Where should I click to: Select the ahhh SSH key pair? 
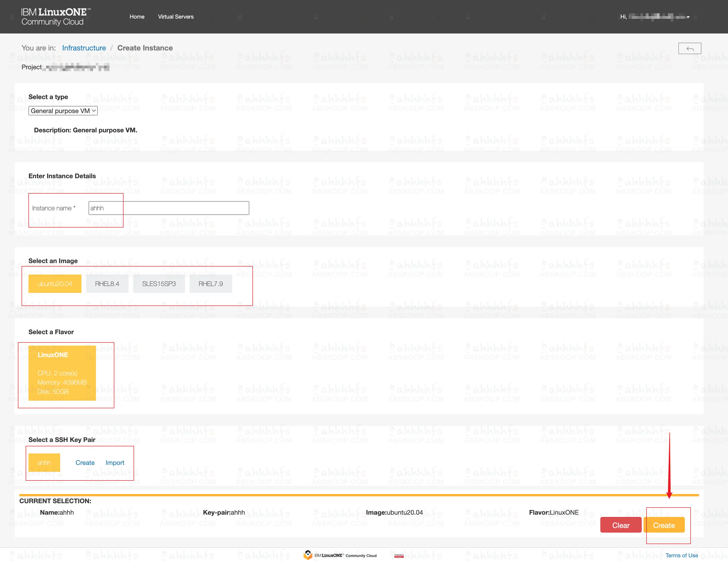(x=44, y=463)
